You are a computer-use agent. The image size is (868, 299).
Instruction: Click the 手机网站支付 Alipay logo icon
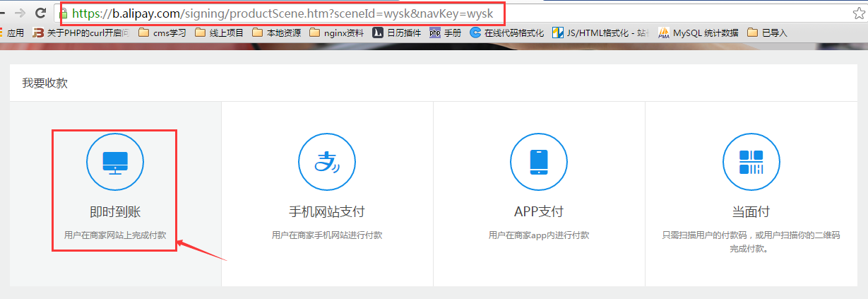[x=327, y=162]
